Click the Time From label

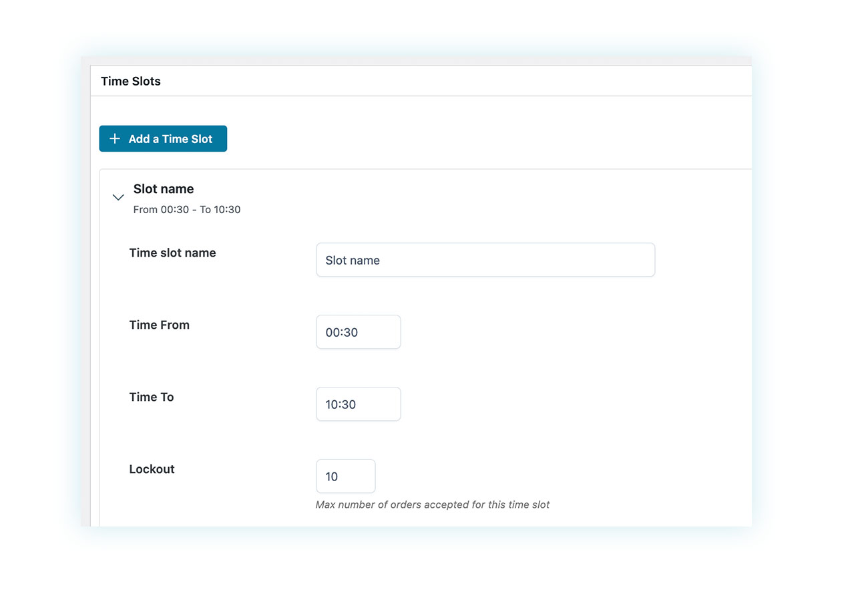(x=159, y=325)
